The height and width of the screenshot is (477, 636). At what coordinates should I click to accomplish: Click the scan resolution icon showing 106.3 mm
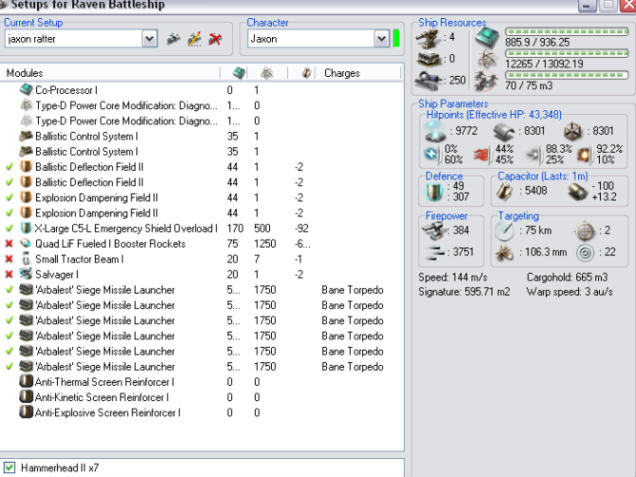[504, 252]
